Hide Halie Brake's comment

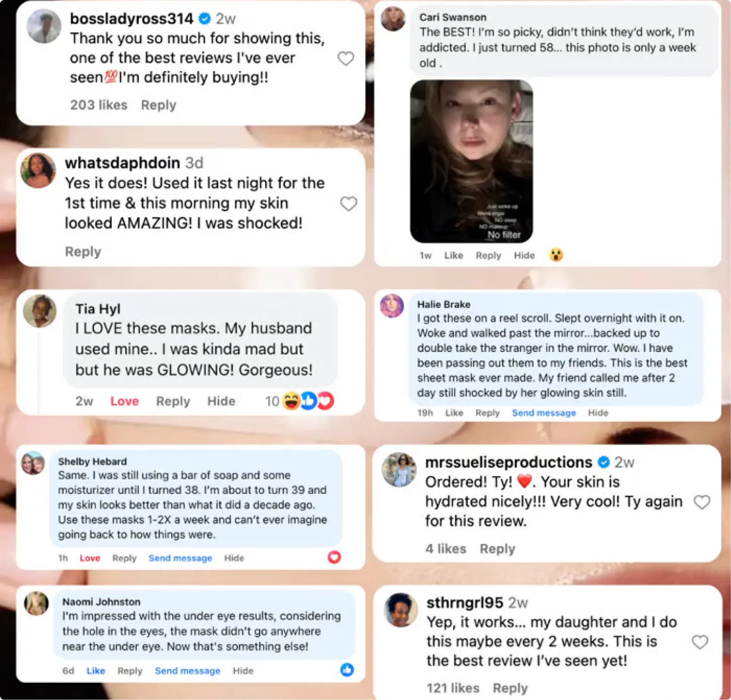point(598,413)
